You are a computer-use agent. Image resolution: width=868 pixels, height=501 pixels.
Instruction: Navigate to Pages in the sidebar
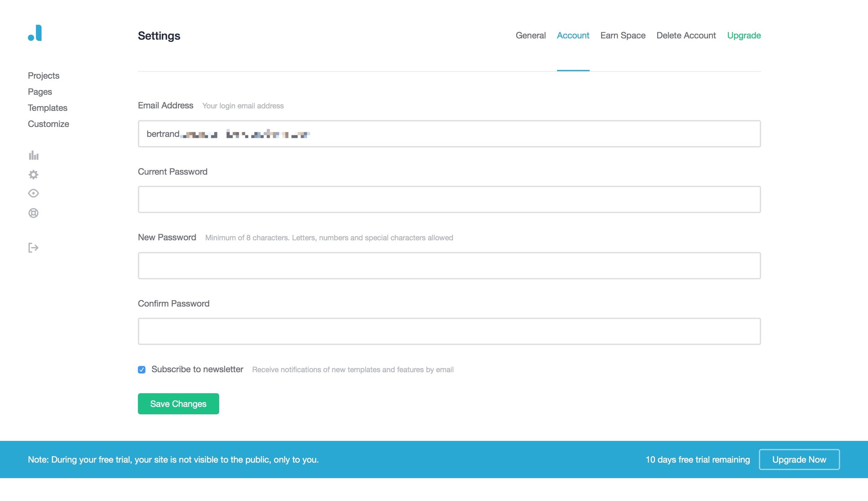tap(40, 92)
